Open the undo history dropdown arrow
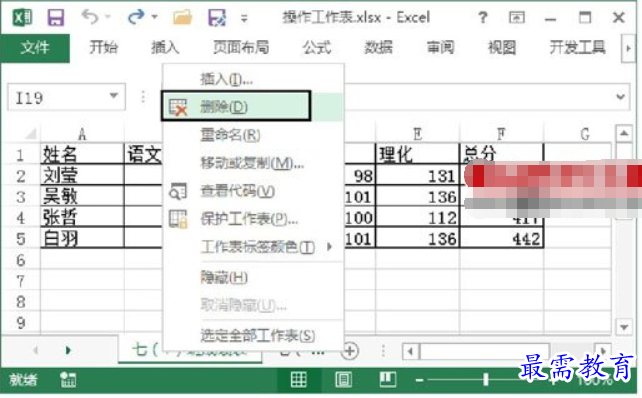This screenshot has height=398, width=642. [108, 17]
